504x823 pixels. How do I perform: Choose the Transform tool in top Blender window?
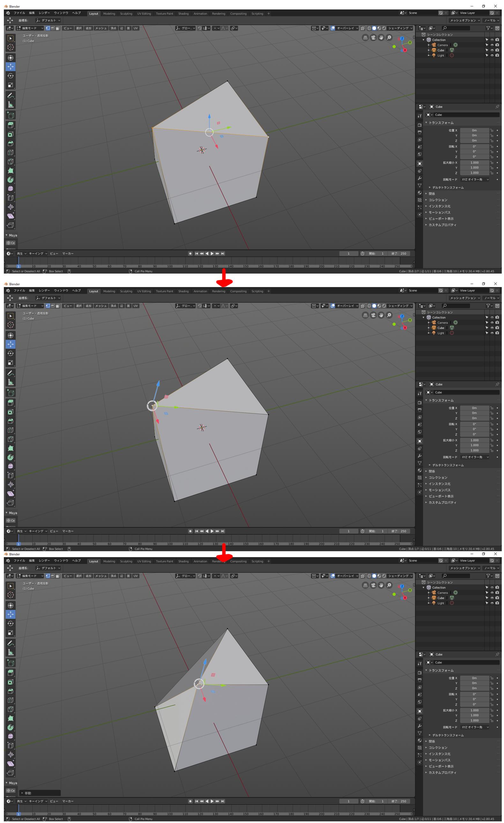10,58
